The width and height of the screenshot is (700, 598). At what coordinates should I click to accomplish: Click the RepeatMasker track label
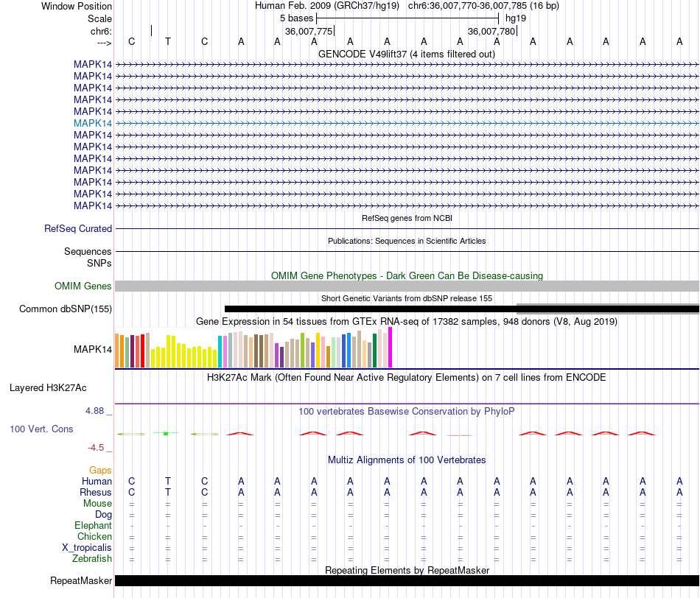(81, 580)
